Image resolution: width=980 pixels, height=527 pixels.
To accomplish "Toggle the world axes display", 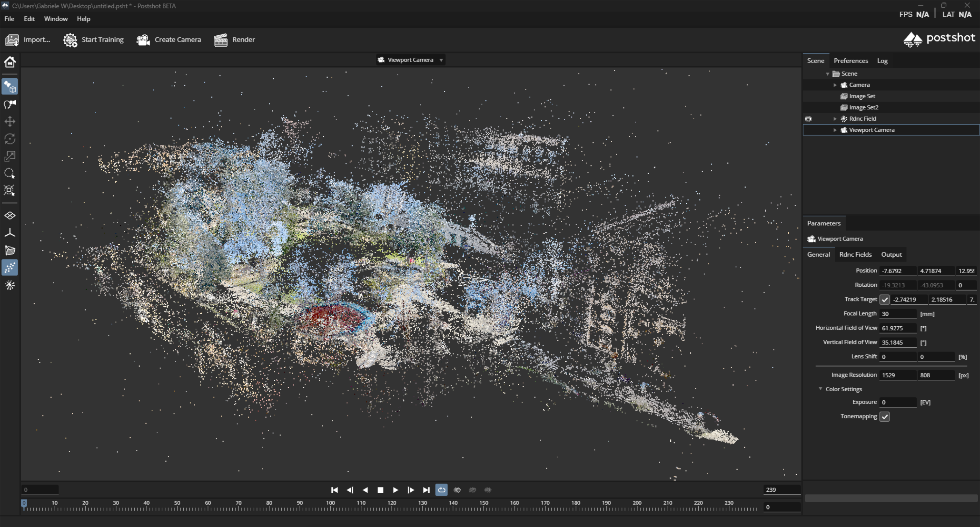I will [10, 233].
